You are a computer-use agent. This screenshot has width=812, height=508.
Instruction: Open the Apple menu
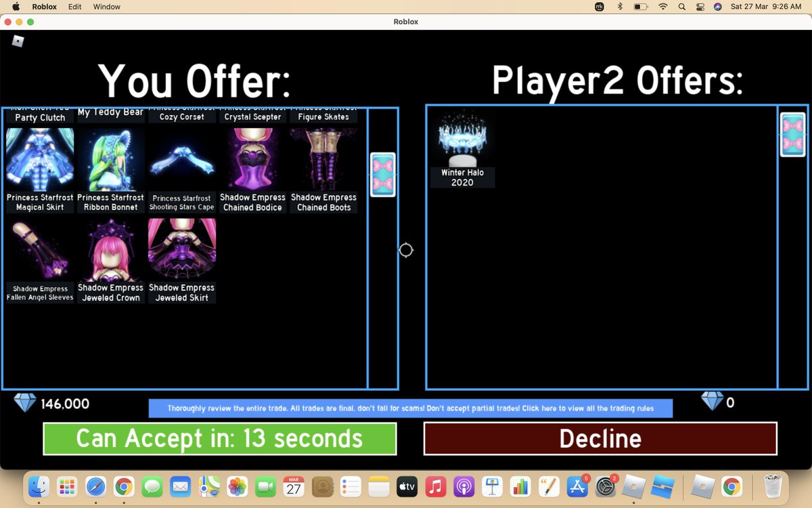16,7
